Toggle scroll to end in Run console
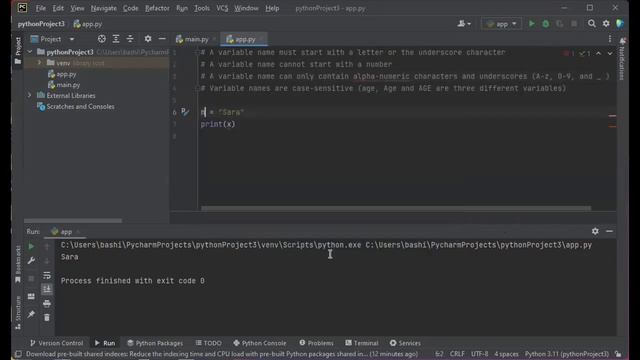The image size is (640, 360). [47, 289]
